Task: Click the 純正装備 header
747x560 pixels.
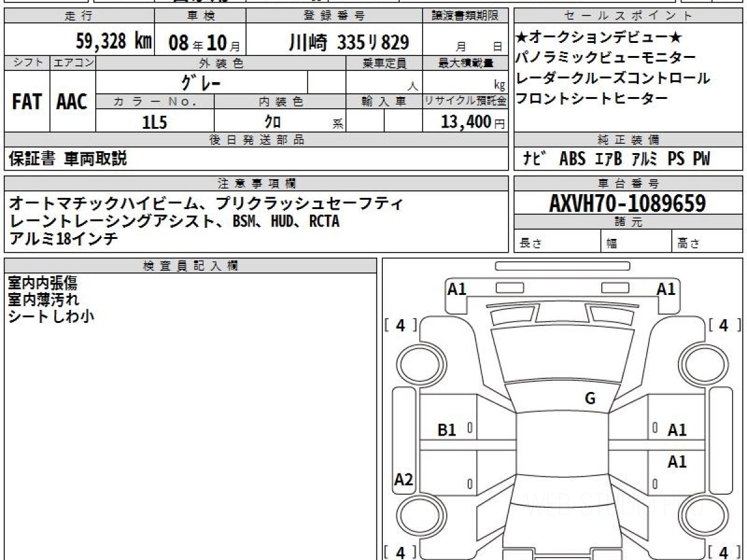Action: point(628,140)
